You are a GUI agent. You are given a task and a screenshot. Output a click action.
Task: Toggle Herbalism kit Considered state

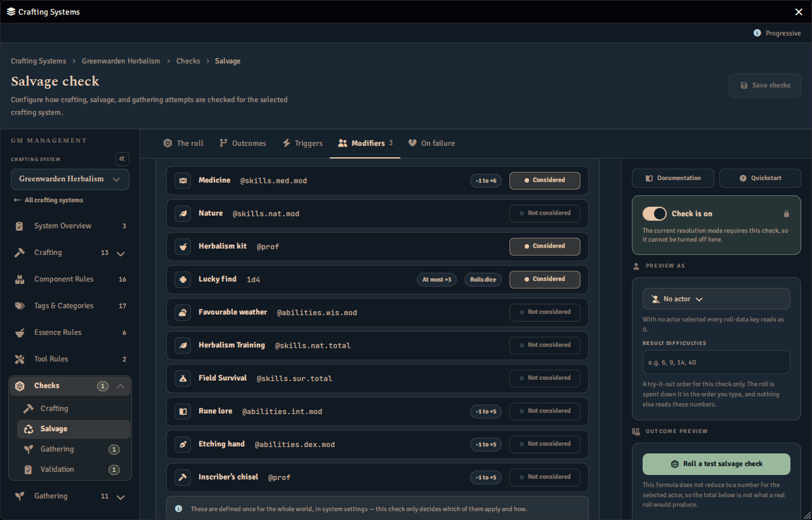(x=544, y=247)
